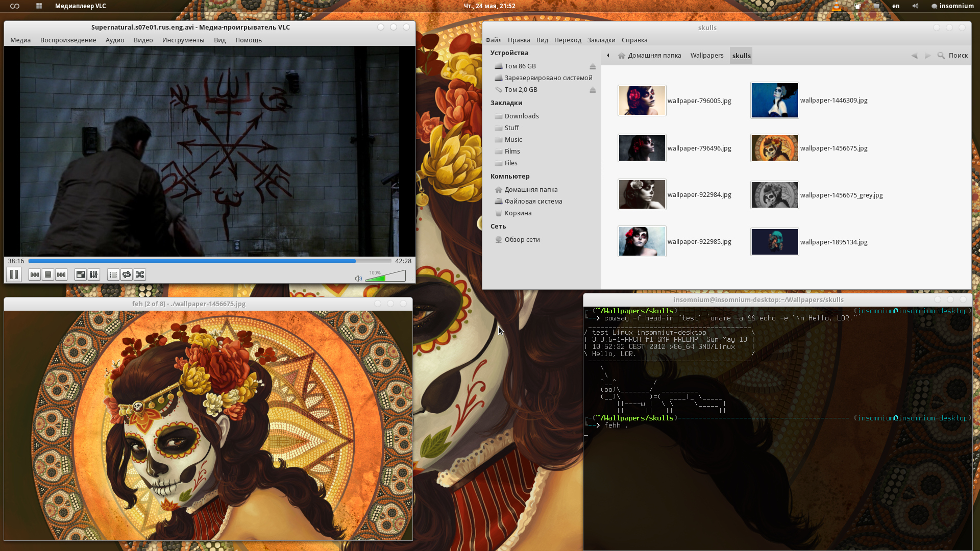The height and width of the screenshot is (551, 980).
Task: Expand path bar left arrow
Action: (x=608, y=56)
